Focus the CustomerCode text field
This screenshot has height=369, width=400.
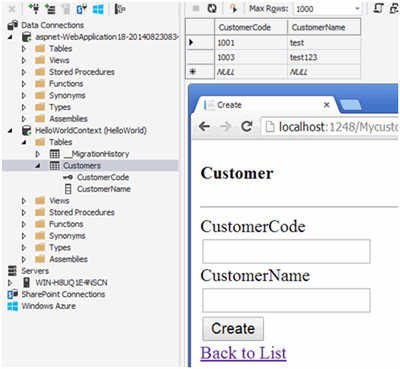(x=286, y=251)
